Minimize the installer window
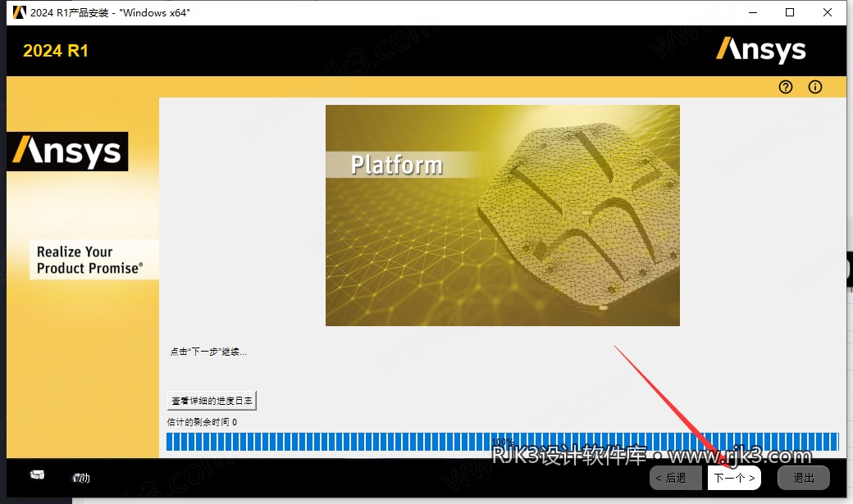 click(x=753, y=12)
